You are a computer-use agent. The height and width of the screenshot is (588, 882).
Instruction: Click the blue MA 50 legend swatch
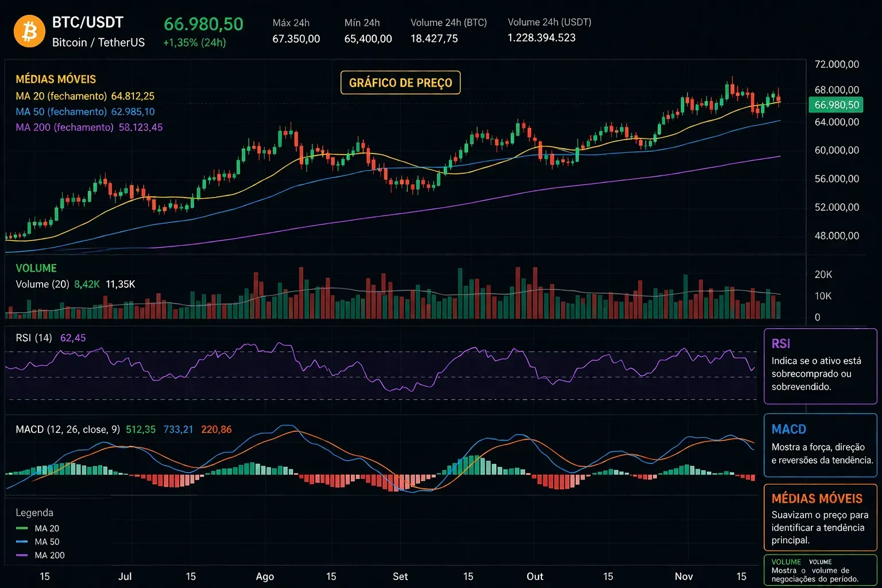[22, 541]
